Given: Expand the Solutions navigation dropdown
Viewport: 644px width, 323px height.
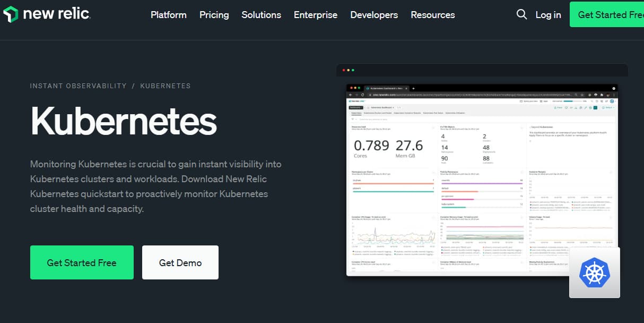Looking at the screenshot, I should click(x=261, y=15).
